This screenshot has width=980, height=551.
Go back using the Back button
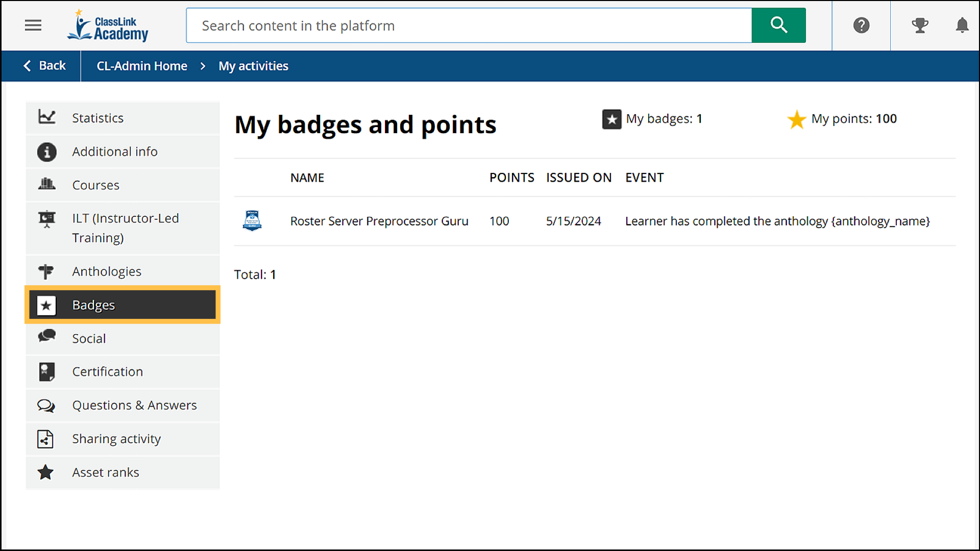[45, 66]
